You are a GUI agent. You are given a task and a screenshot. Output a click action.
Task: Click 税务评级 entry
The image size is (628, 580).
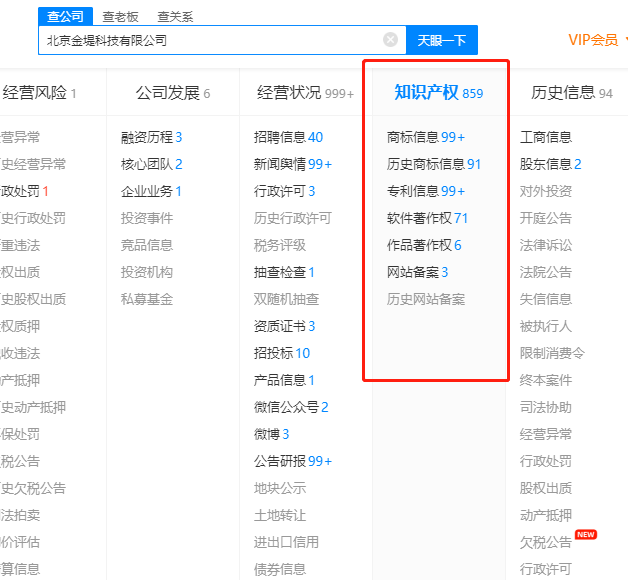(280, 245)
